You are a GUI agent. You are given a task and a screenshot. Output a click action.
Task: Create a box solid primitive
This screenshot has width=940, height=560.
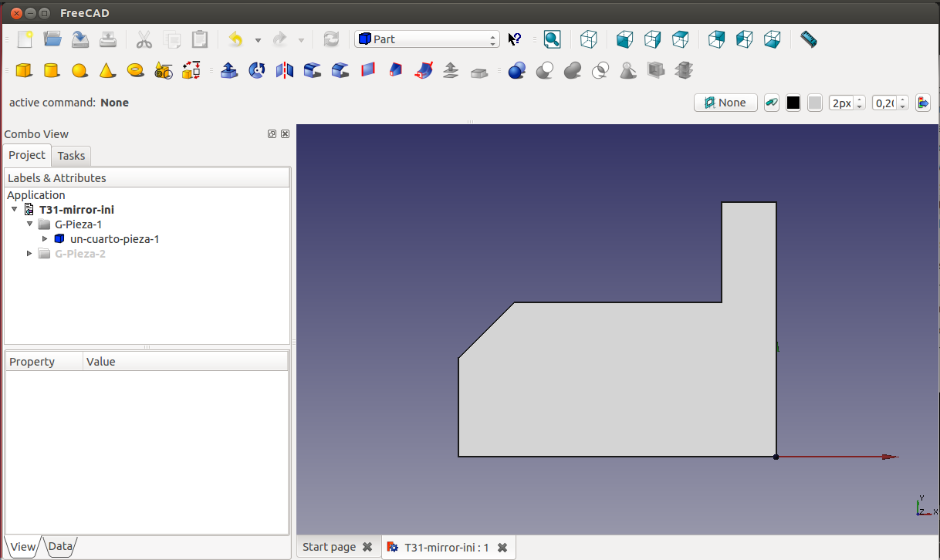coord(24,71)
